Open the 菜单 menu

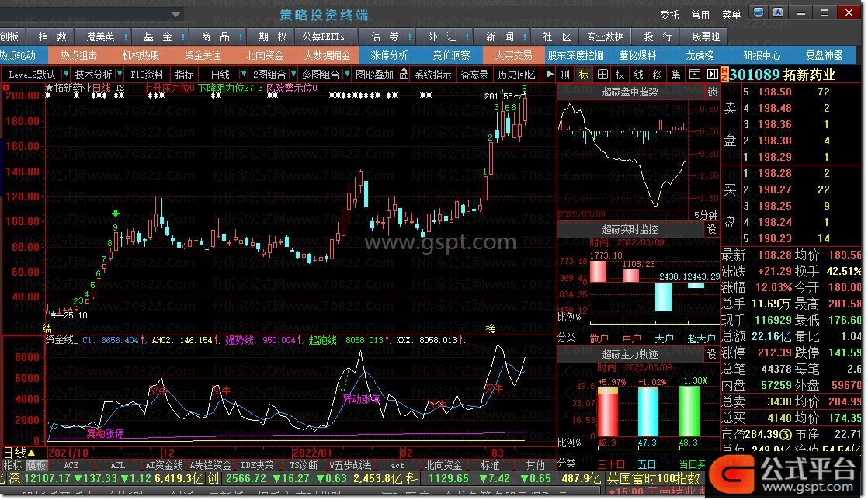pyautogui.click(x=731, y=15)
